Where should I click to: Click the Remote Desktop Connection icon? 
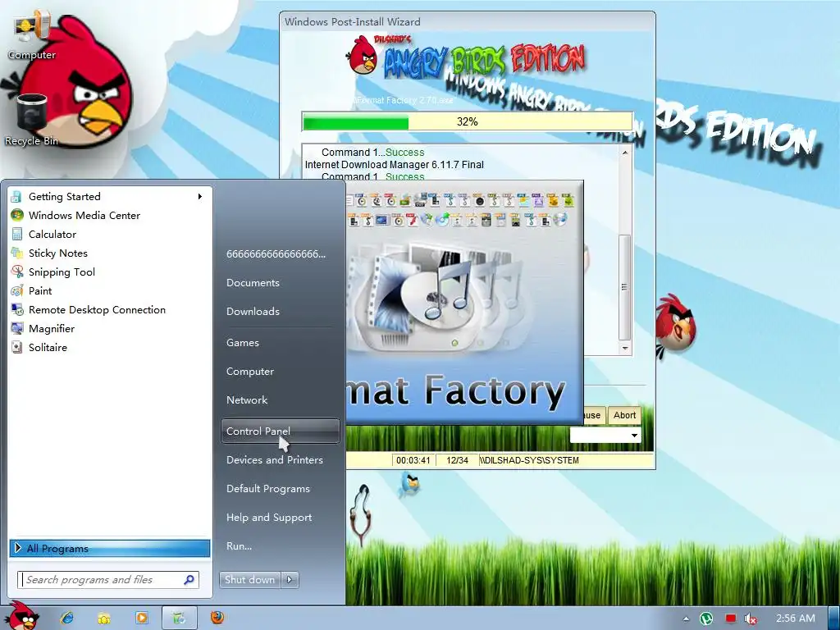tap(17, 309)
